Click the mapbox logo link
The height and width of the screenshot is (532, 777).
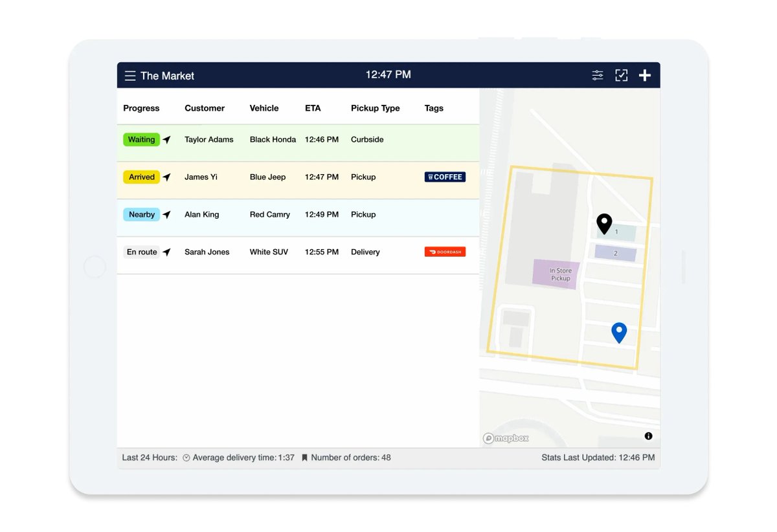coord(506,438)
